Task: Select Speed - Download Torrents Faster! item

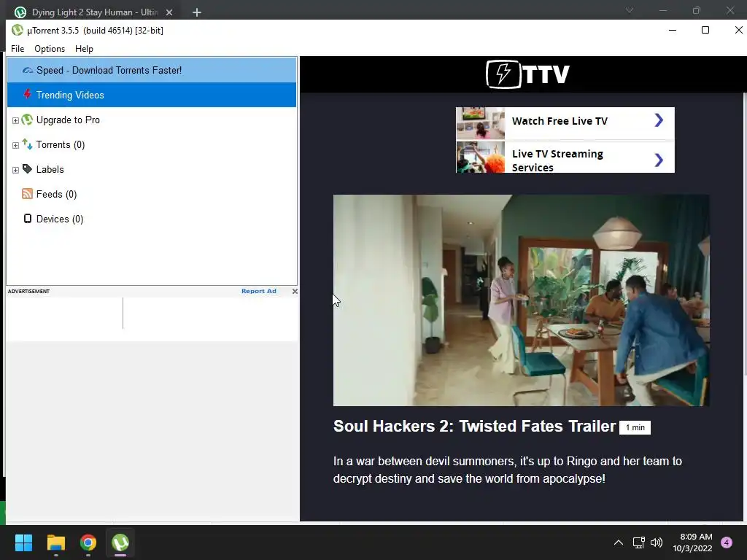Action: [152, 70]
